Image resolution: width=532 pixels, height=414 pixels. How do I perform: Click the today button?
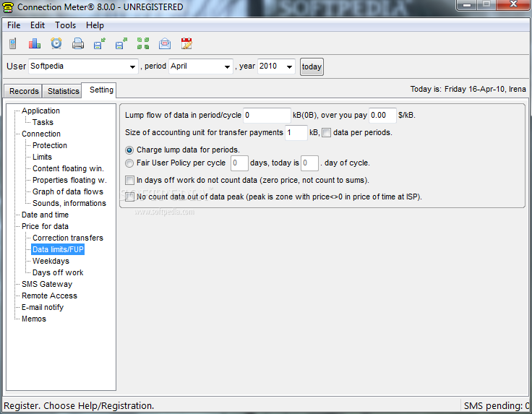click(312, 66)
